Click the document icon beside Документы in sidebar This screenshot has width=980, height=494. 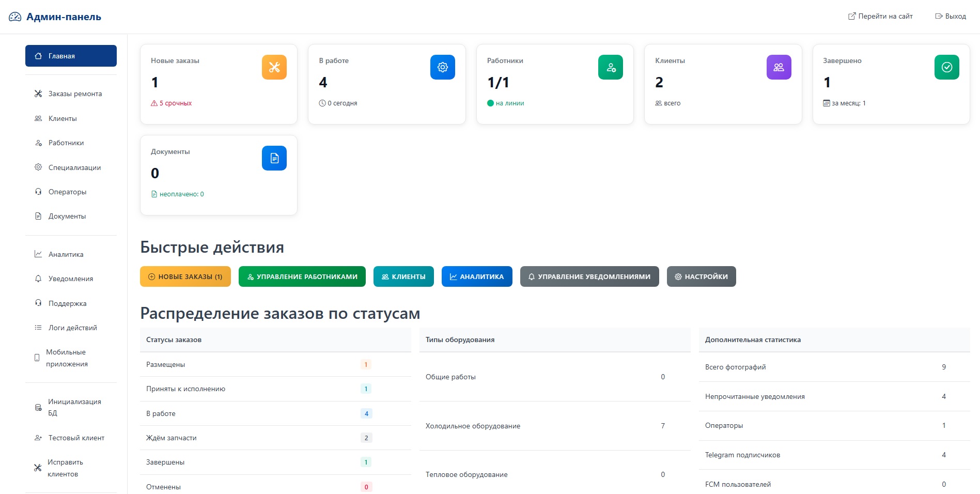pyautogui.click(x=38, y=216)
